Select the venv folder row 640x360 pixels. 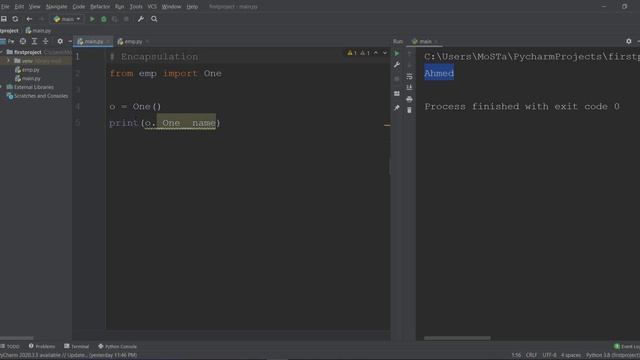36,61
